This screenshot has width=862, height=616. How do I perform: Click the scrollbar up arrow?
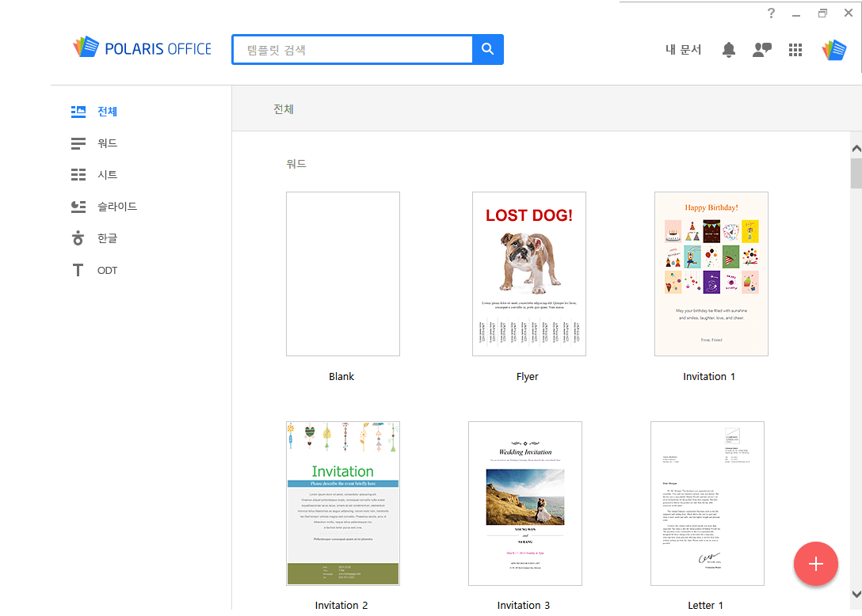(856, 148)
